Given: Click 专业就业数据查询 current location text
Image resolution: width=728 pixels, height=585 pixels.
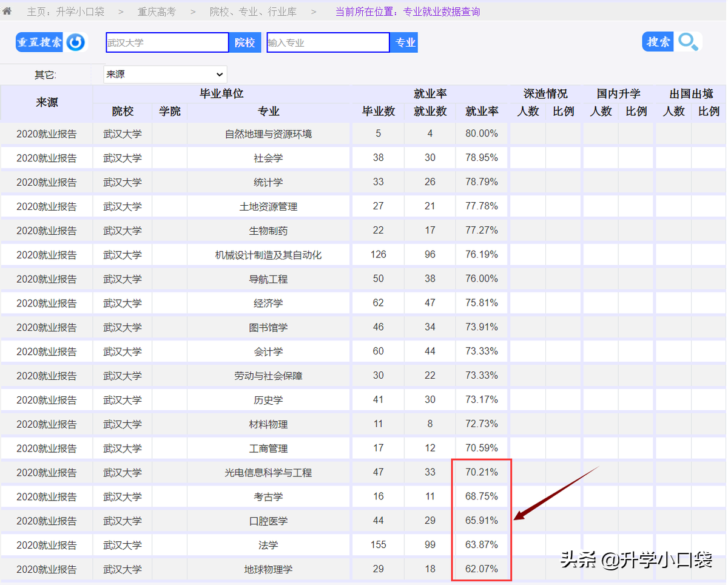Looking at the screenshot, I should click(x=442, y=12).
